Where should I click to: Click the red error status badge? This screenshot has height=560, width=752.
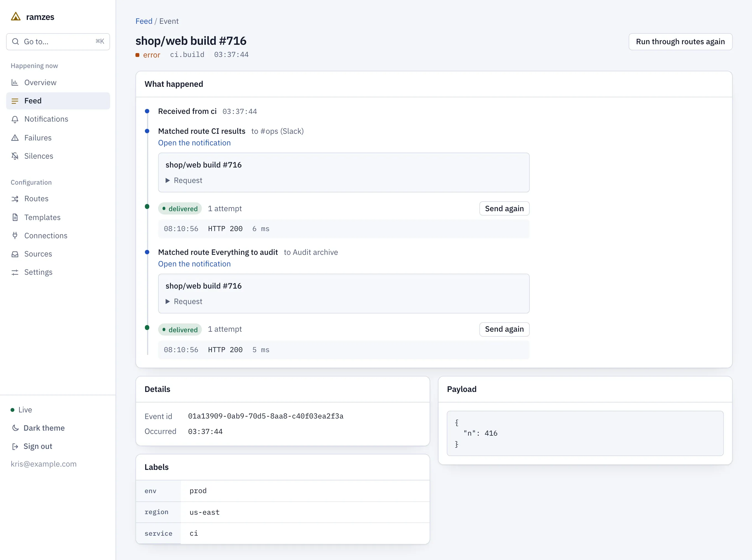[148, 55]
